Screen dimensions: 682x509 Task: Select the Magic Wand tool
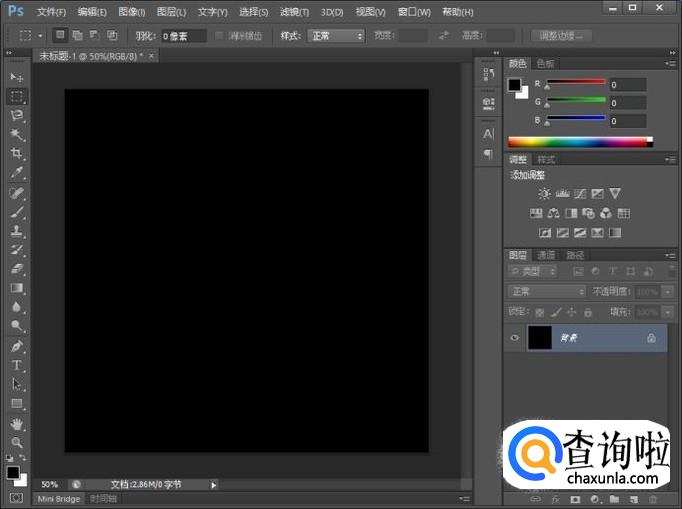coord(16,134)
